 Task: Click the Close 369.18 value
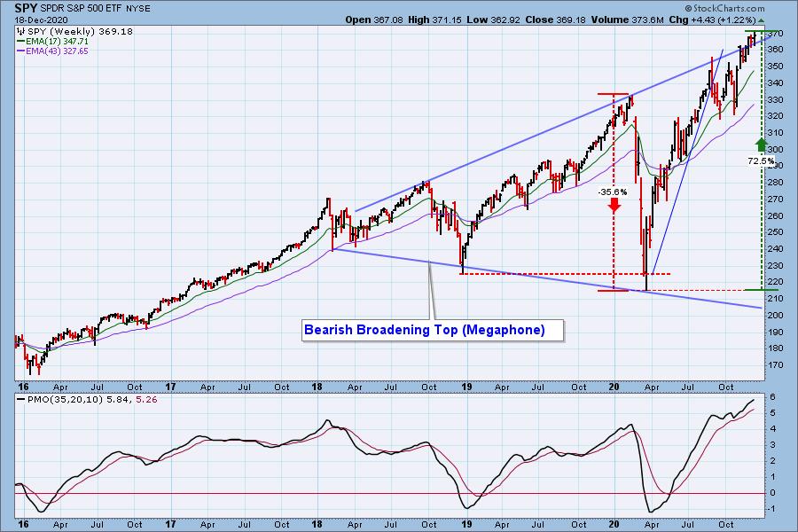556,20
